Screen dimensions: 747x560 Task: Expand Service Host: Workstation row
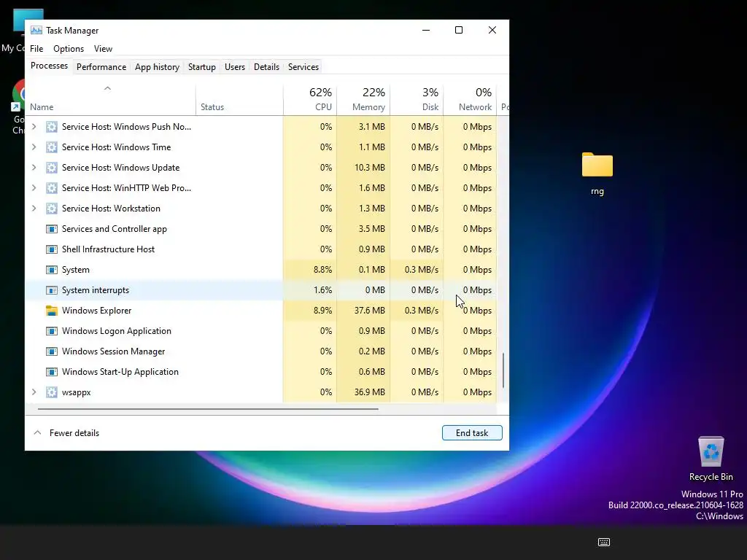[x=34, y=209]
